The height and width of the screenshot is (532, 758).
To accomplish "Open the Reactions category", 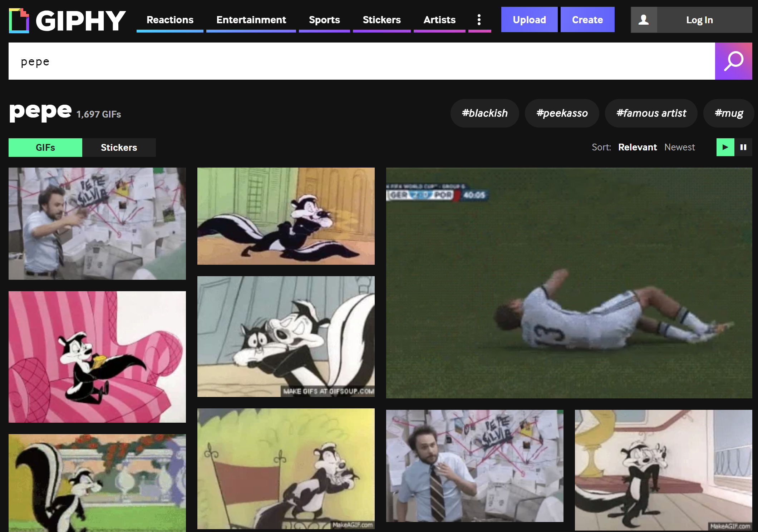I will [x=170, y=20].
